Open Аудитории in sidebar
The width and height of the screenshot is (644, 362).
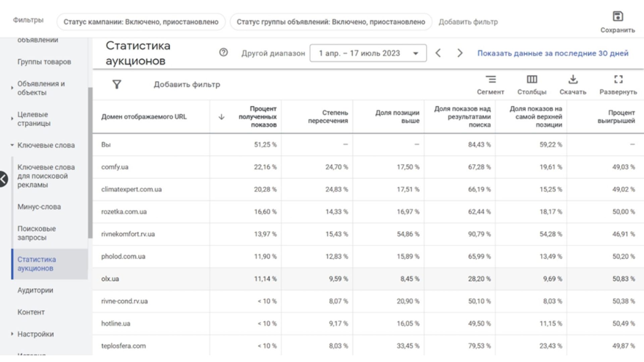point(35,290)
